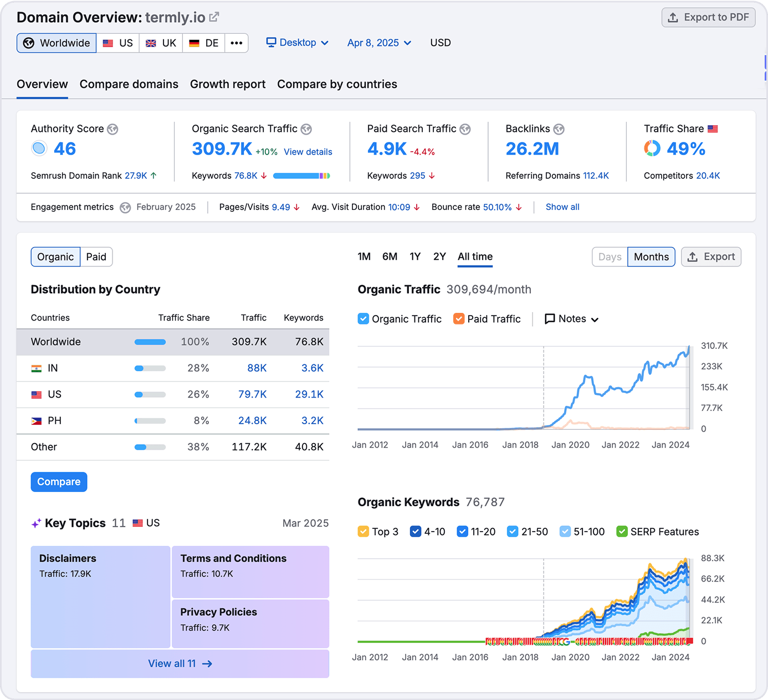Click the keywords distribution bar under Organic Search Traffic
The height and width of the screenshot is (700, 768).
point(302,176)
